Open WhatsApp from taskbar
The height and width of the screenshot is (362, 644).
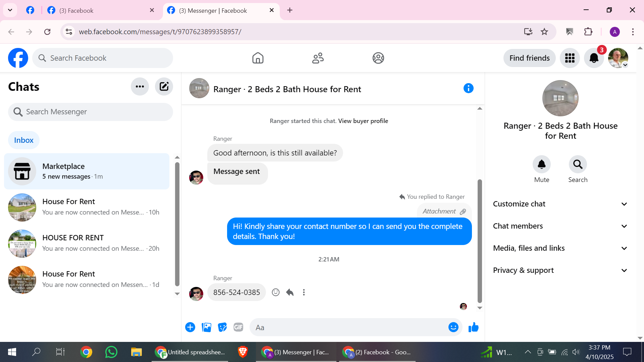(111, 352)
